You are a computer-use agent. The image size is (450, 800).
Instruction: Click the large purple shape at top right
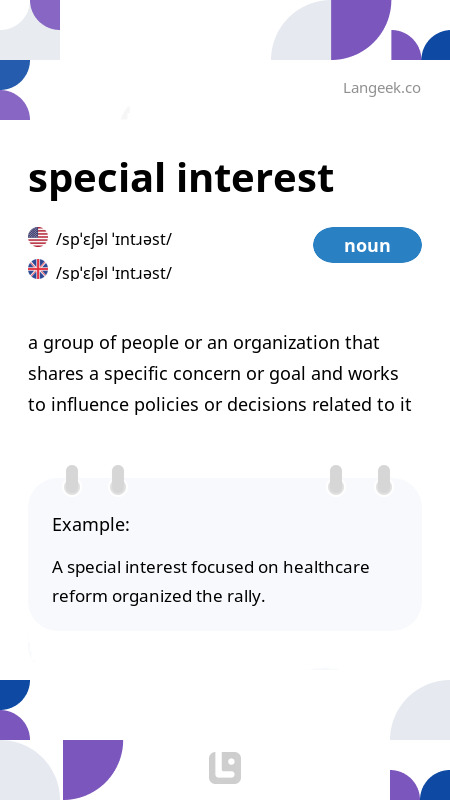point(361,30)
